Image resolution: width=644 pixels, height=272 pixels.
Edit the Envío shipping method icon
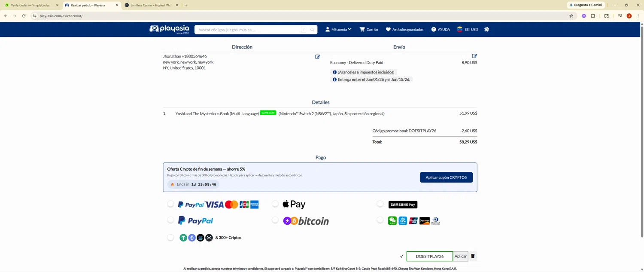[x=474, y=56]
